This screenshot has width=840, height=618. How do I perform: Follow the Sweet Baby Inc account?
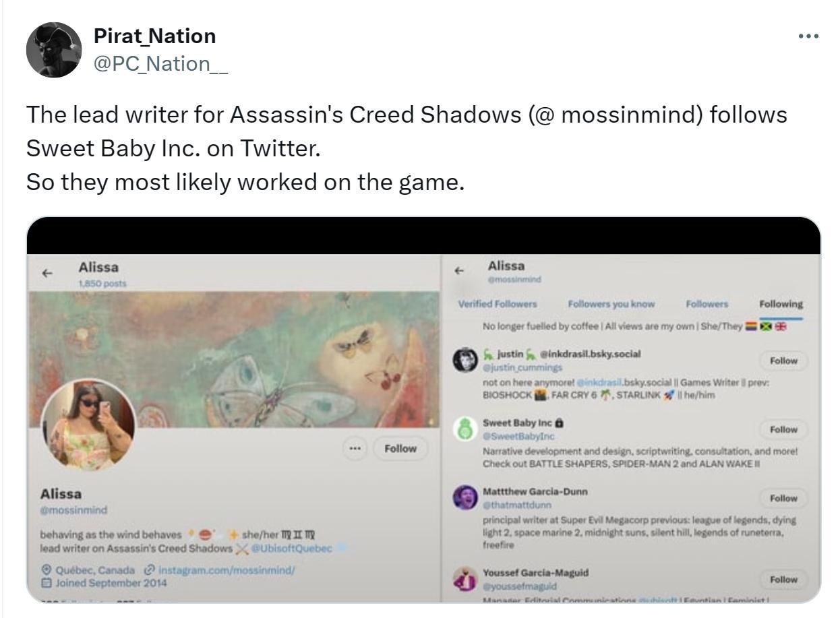tap(783, 429)
